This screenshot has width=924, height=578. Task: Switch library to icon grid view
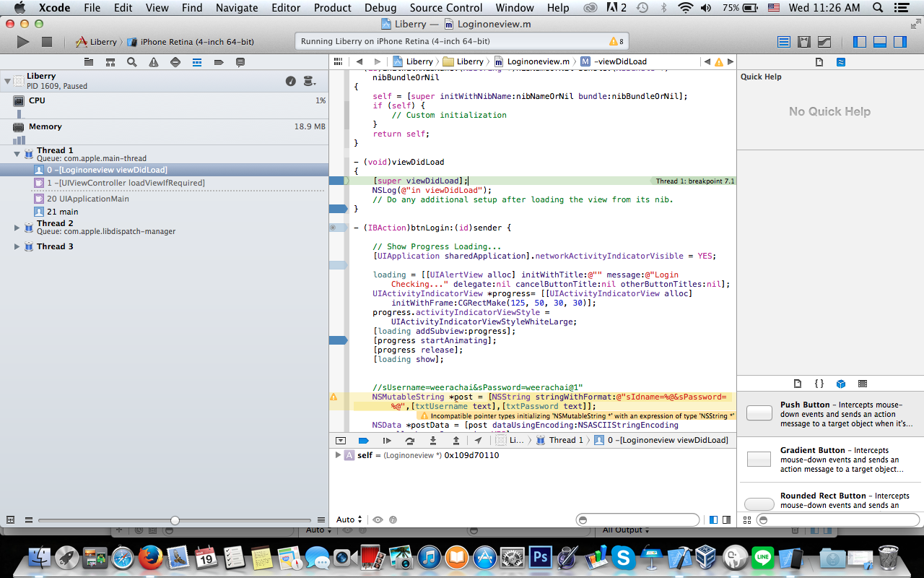(x=747, y=519)
